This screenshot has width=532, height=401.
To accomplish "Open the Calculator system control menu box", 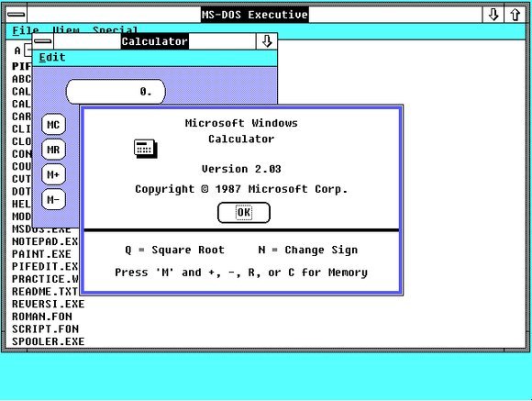I will pos(43,41).
